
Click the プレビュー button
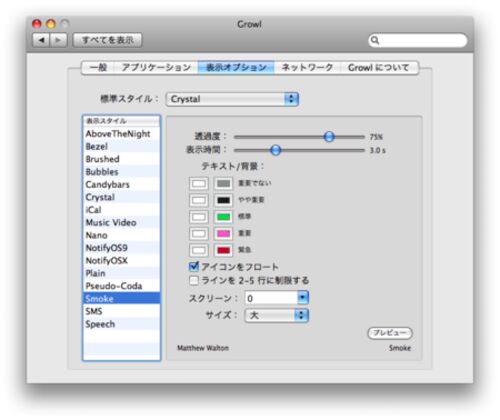390,333
